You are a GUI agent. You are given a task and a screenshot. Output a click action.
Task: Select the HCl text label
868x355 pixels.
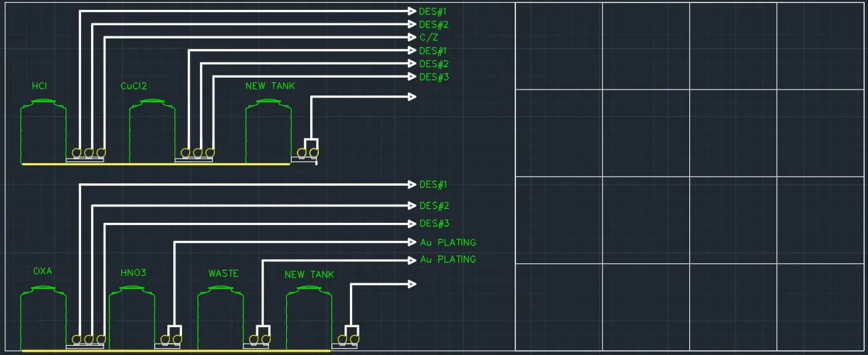click(39, 86)
